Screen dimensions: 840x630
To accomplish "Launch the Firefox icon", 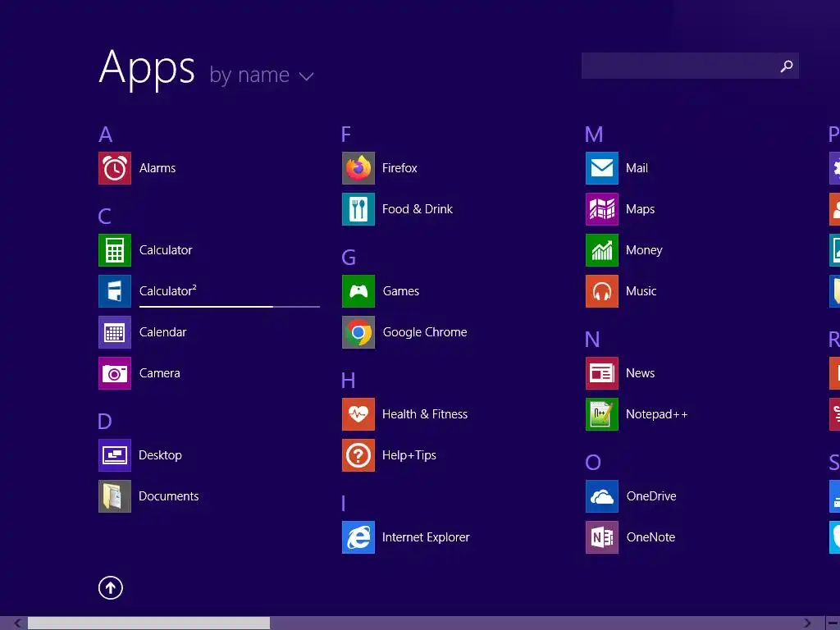I will point(358,168).
